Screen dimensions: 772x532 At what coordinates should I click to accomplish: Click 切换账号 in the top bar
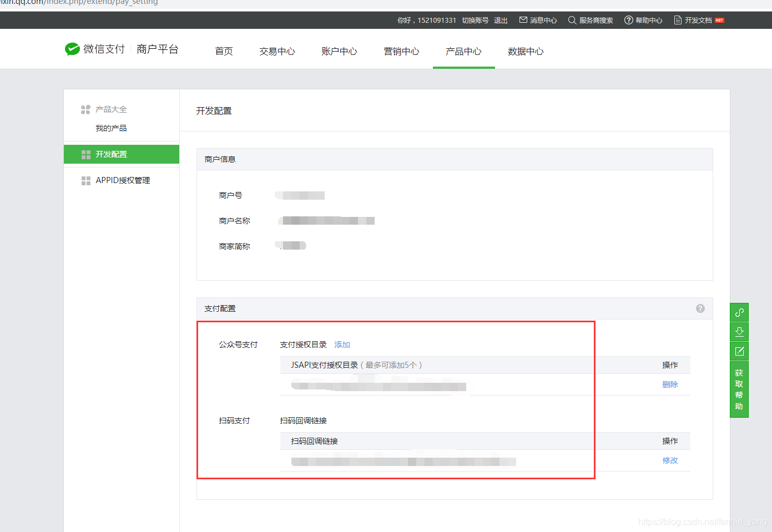476,21
